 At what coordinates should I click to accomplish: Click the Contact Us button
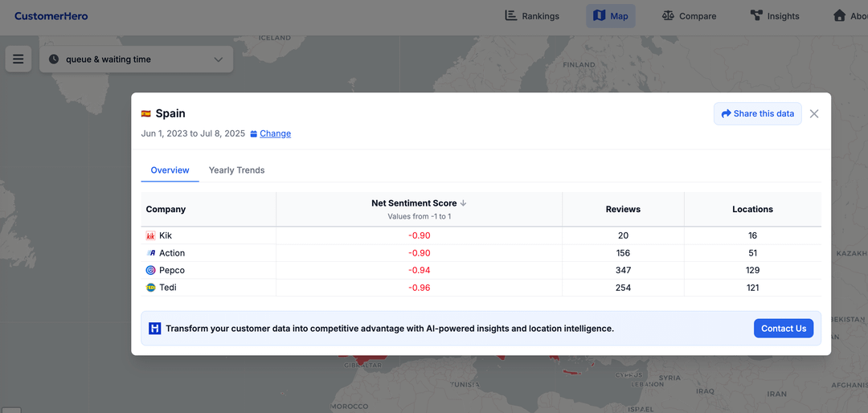click(x=783, y=329)
